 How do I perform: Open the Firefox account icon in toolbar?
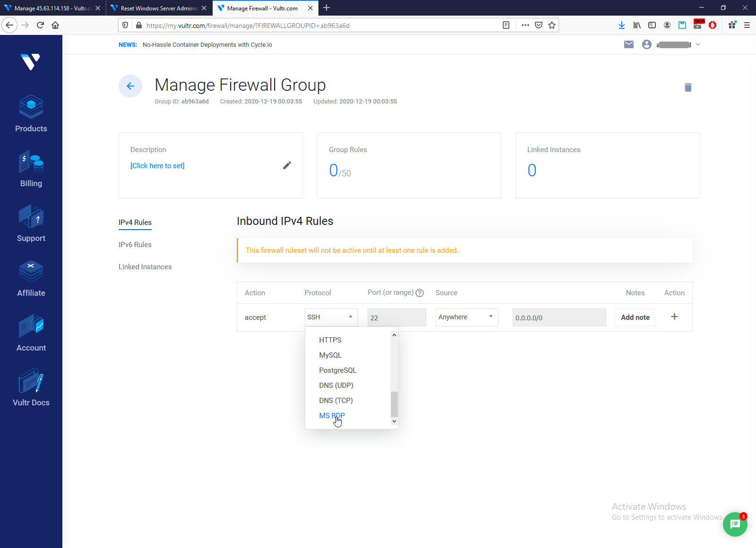[667, 25]
